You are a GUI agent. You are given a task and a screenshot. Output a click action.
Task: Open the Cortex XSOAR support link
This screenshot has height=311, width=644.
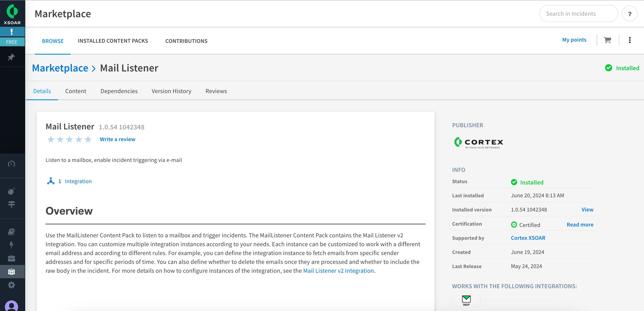point(528,238)
